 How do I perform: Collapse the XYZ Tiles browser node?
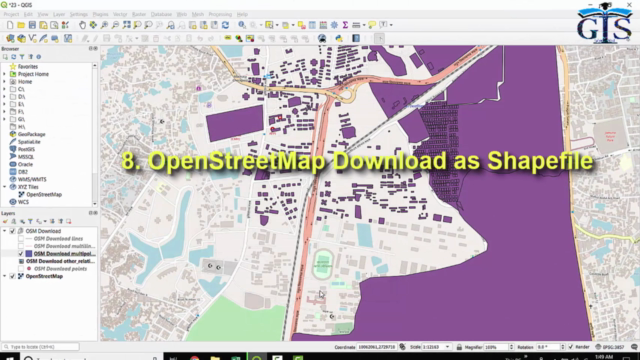[4, 187]
